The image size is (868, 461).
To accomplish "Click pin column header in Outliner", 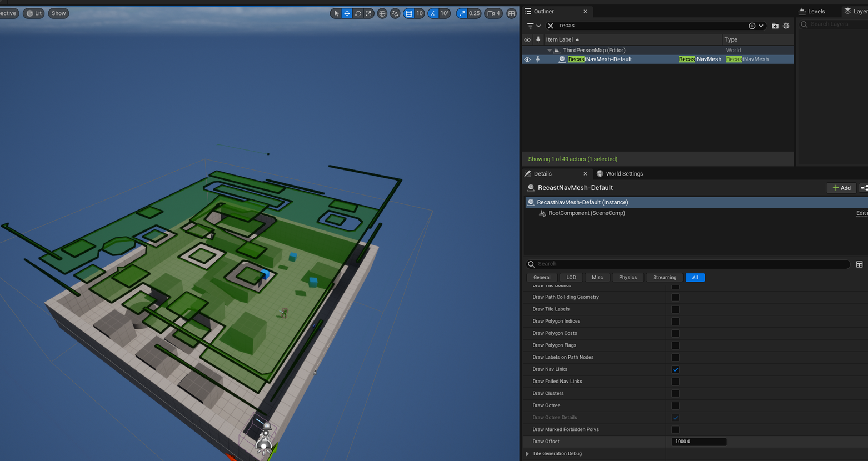I will click(538, 39).
